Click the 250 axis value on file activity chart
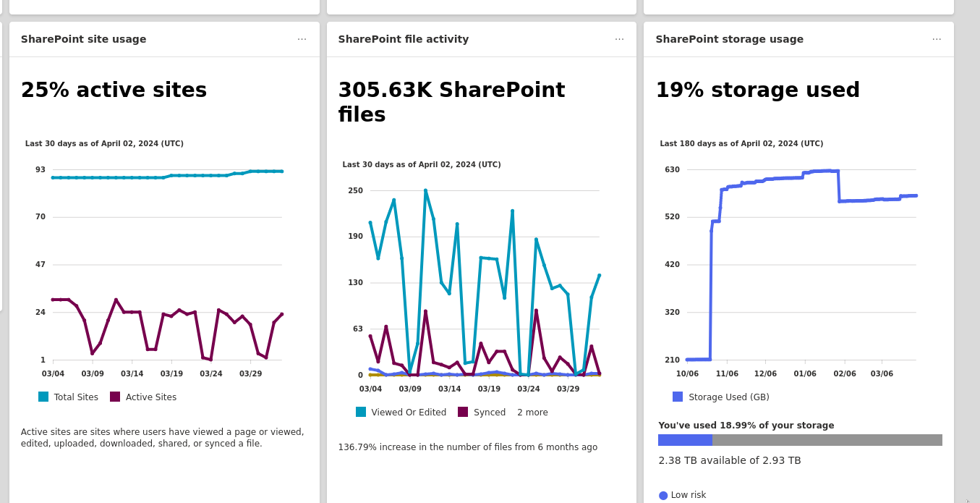 tap(356, 191)
